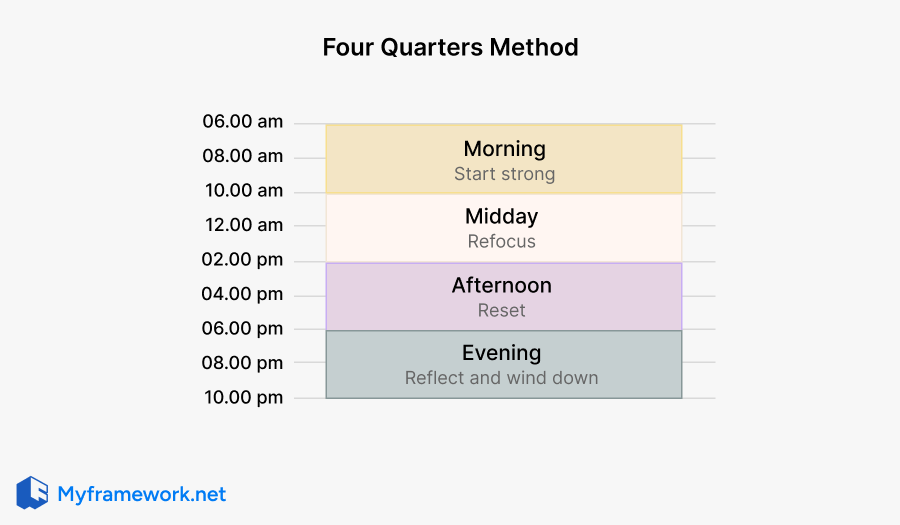The width and height of the screenshot is (900, 525).
Task: Click the "Refocus" subtitle text
Action: (x=502, y=242)
